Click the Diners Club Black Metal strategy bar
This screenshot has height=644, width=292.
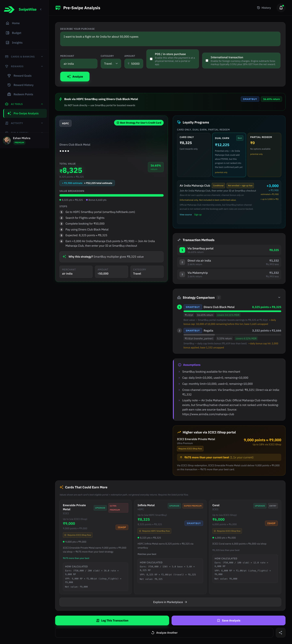point(232,311)
